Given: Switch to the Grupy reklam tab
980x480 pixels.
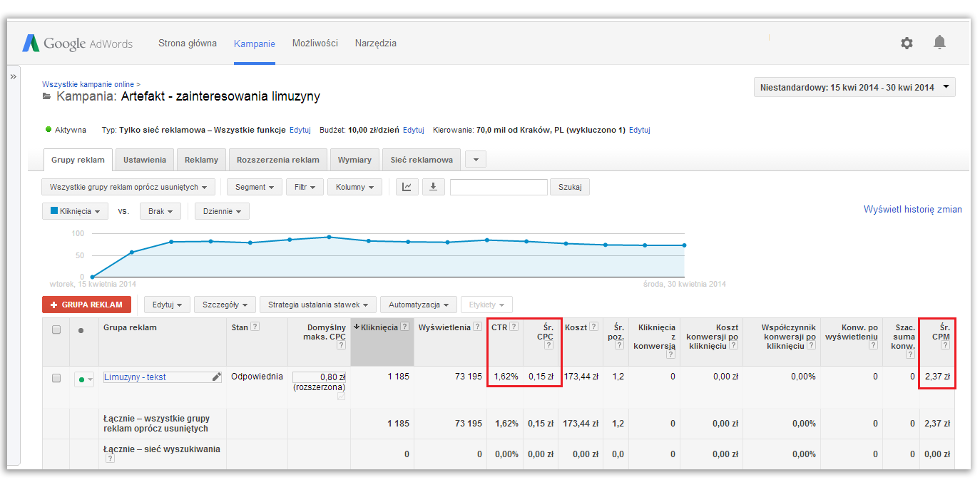Looking at the screenshot, I should 78,160.
